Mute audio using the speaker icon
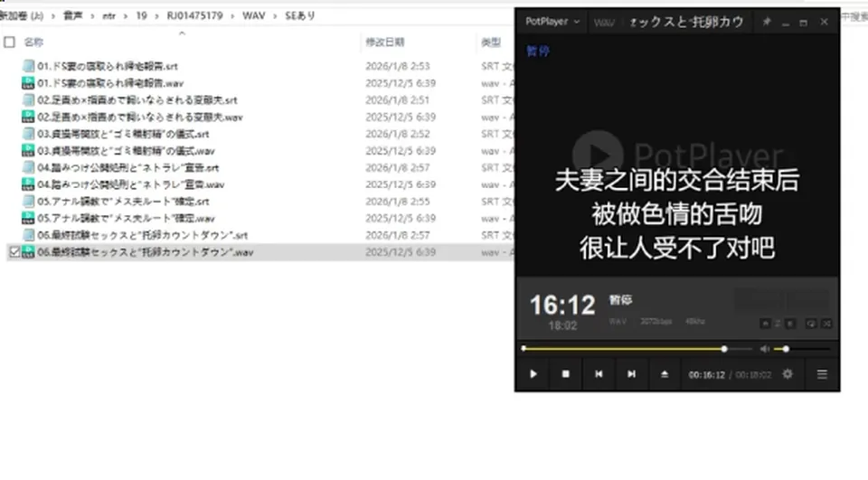 (765, 349)
